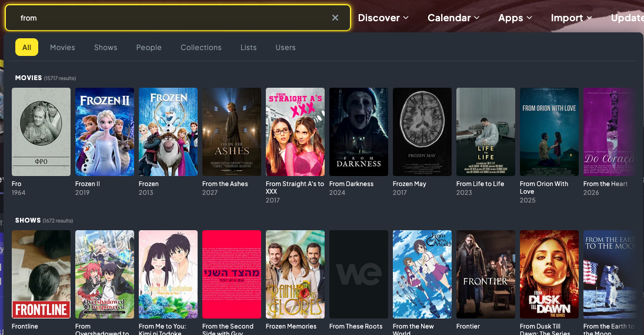Screen dimensions: 644x335
Task: Click the year 2027 under From the Ashes
Action: 210,193
